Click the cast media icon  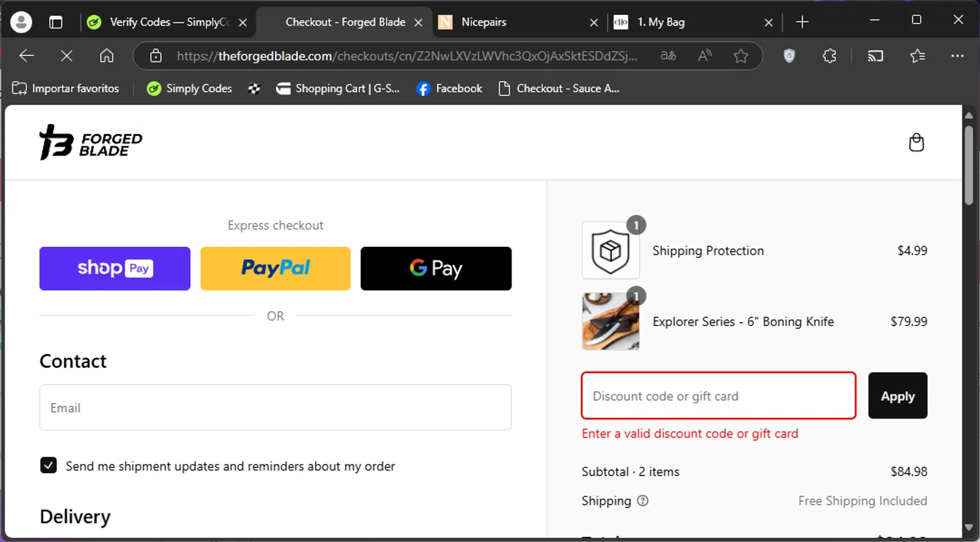(x=875, y=56)
